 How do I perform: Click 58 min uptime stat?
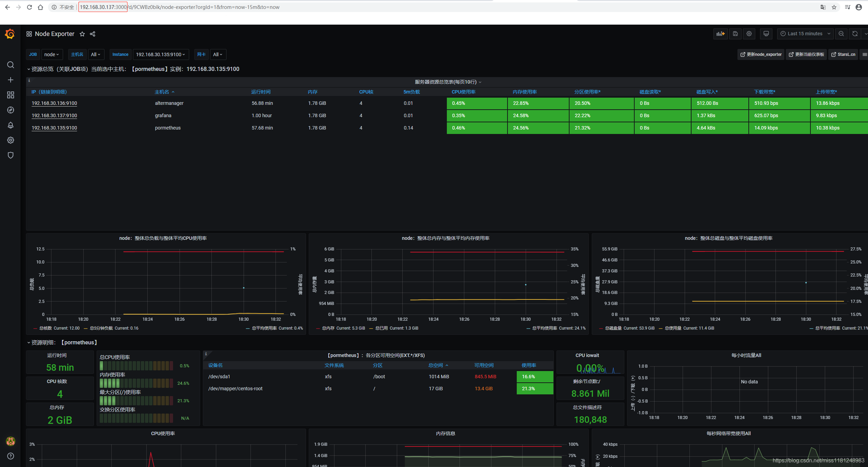(60, 367)
